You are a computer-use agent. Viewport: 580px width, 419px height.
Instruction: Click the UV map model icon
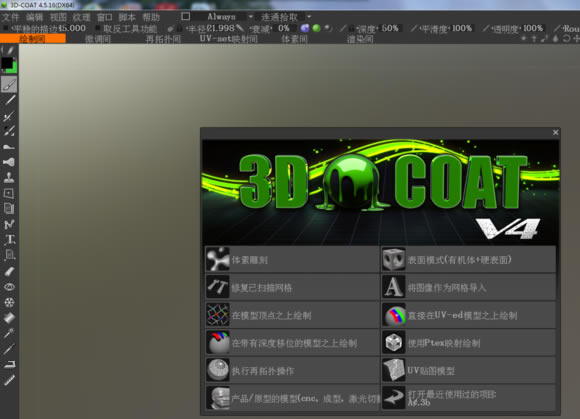tap(394, 370)
